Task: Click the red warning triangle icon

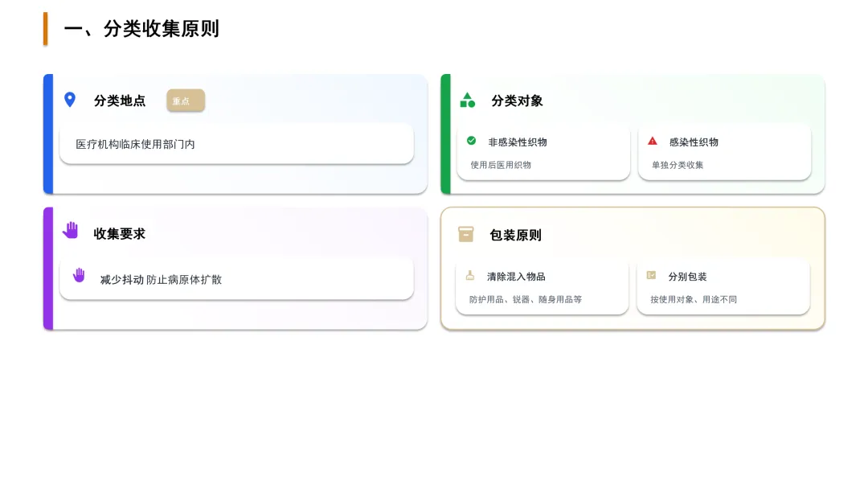Action: click(653, 141)
